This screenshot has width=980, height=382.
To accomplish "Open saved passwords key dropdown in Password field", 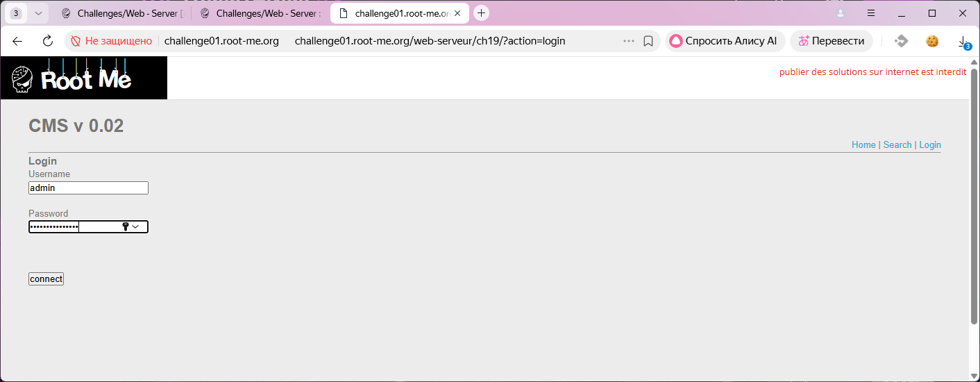I will (130, 226).
